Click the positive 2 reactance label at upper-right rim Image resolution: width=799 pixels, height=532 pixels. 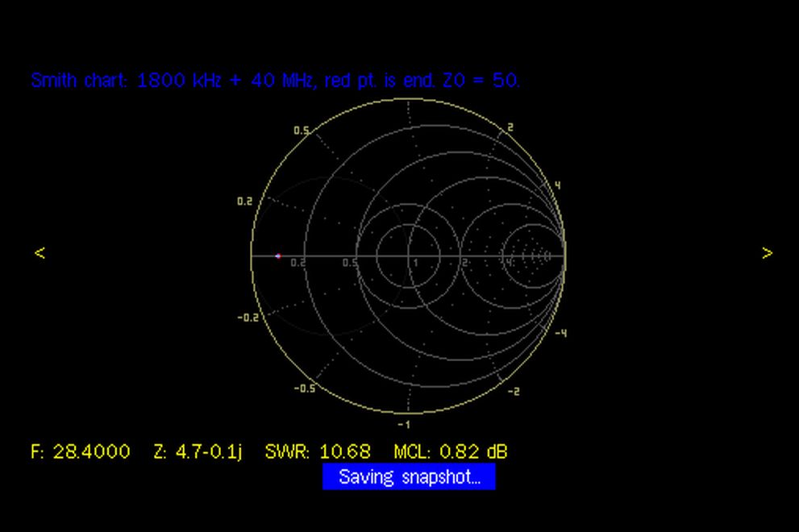[x=510, y=127]
